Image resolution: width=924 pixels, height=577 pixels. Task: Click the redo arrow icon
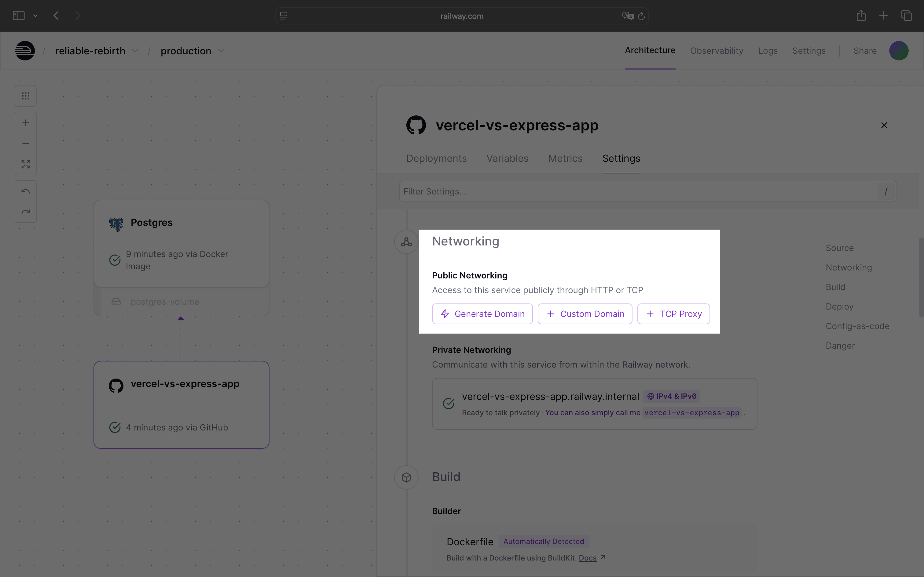[x=26, y=212]
